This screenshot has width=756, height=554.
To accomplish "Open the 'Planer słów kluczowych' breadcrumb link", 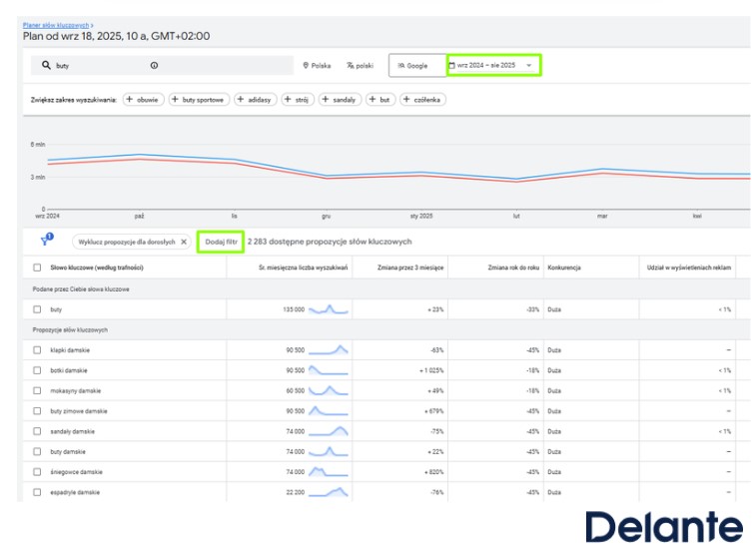I will click(x=55, y=23).
